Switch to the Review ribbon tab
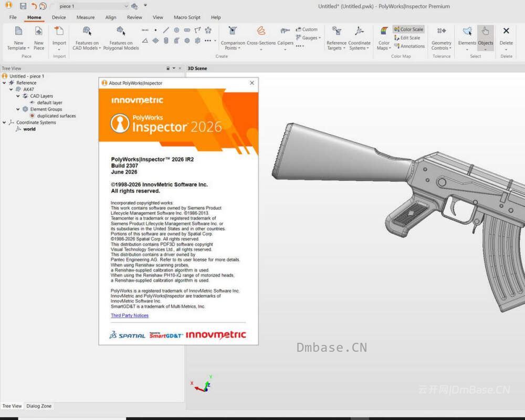The width and height of the screenshot is (525, 420). (134, 17)
